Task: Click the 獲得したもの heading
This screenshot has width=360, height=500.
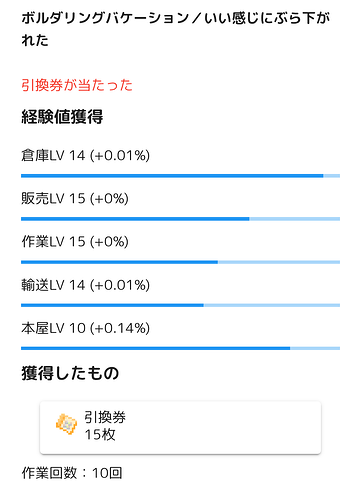Action: 70,373
